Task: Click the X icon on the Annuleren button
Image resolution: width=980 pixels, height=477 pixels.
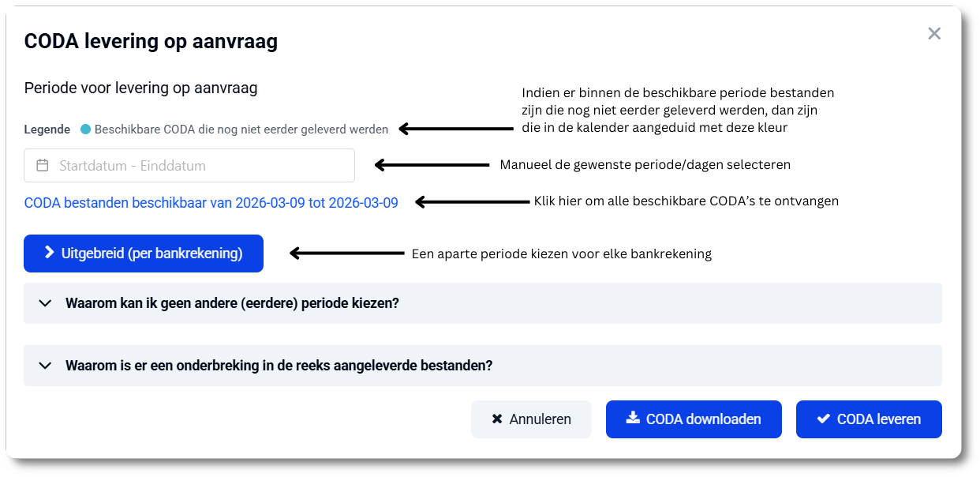Action: point(496,419)
